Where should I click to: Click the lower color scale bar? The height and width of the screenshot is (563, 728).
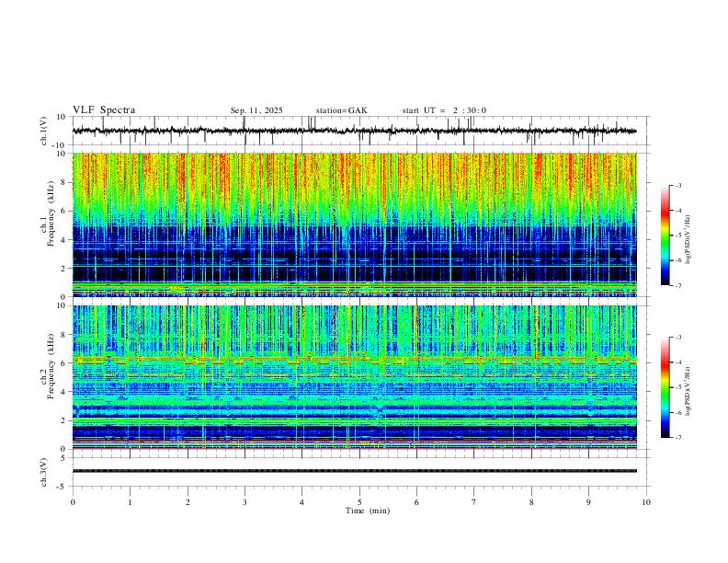(665, 387)
